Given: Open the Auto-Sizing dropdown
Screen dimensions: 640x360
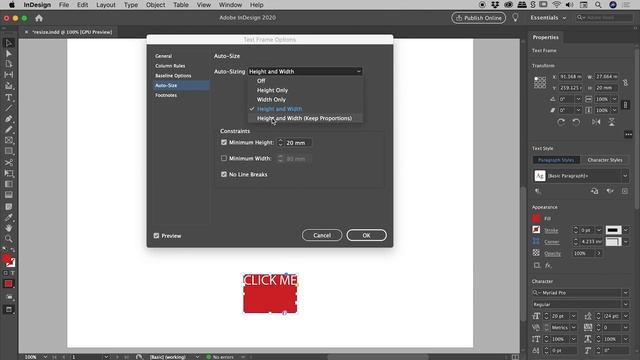Looking at the screenshot, I should point(305,71).
